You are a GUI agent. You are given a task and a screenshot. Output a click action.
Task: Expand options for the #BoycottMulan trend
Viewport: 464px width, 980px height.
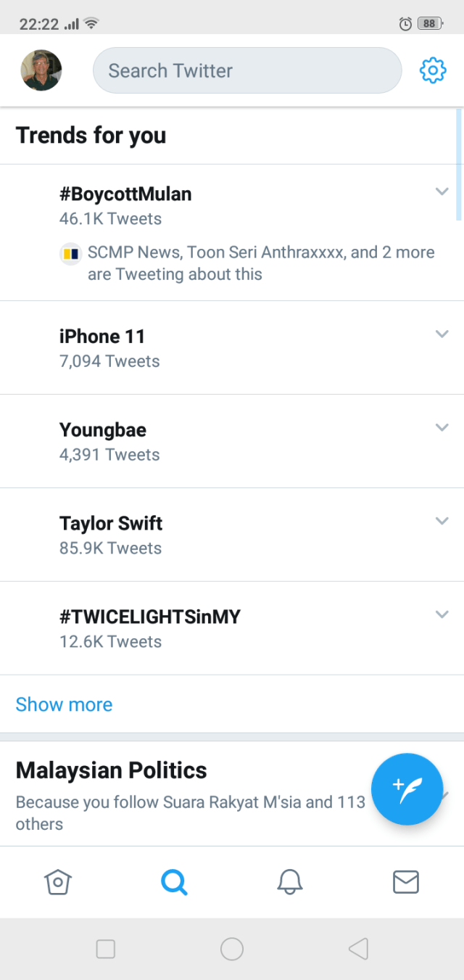[x=442, y=192]
